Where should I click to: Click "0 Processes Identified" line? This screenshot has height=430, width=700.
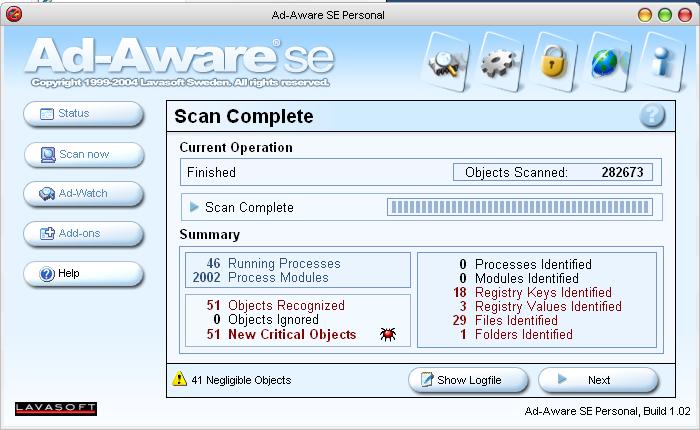[x=525, y=264]
